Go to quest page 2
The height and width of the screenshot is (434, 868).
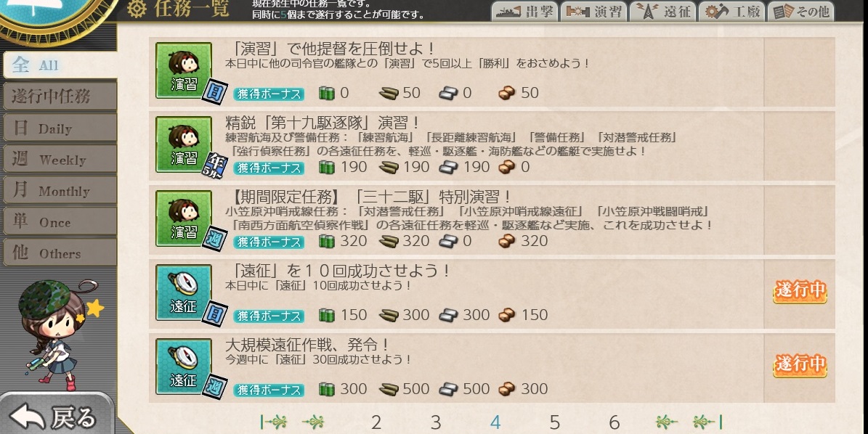coord(376,423)
